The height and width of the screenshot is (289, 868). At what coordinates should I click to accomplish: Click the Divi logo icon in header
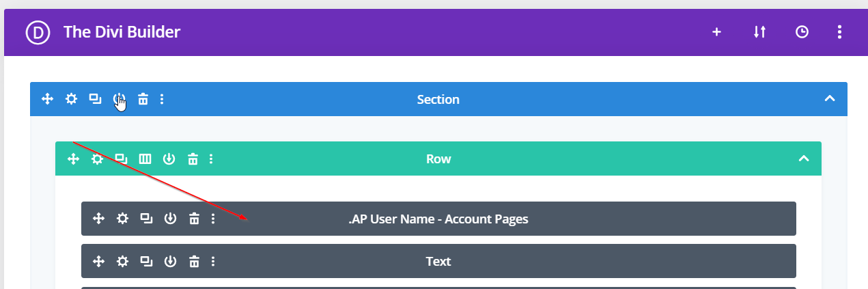(x=38, y=32)
